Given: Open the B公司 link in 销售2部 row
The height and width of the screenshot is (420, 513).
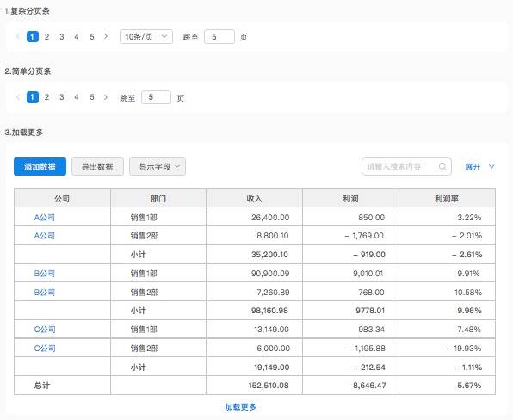Looking at the screenshot, I should click(x=45, y=293).
